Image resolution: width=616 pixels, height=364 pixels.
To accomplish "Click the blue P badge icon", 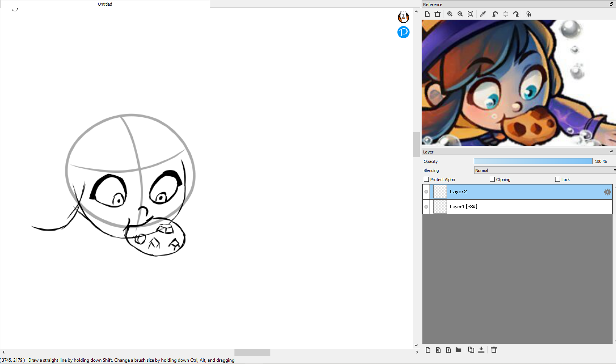I will (403, 32).
